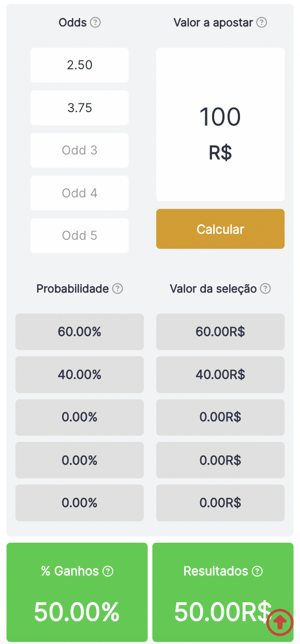This screenshot has height=644, width=300.
Task: Open the % Ganhos help tooltip
Action: [107, 571]
